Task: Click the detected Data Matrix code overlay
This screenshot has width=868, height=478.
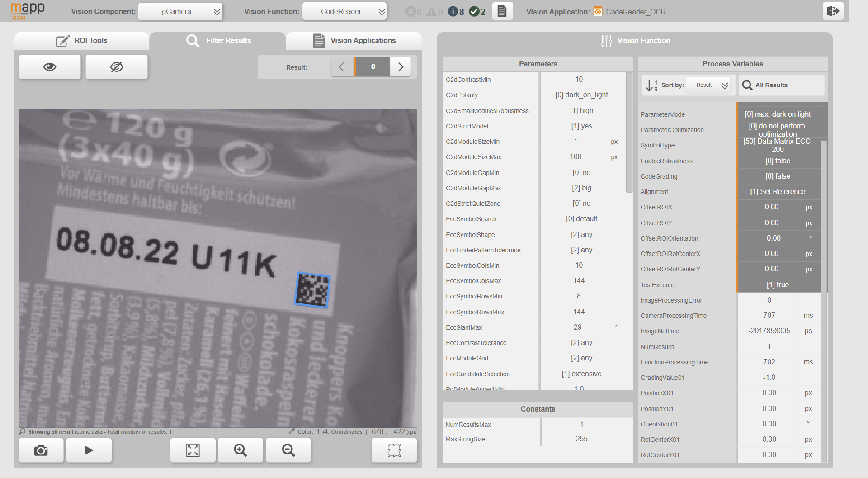Action: (x=312, y=290)
